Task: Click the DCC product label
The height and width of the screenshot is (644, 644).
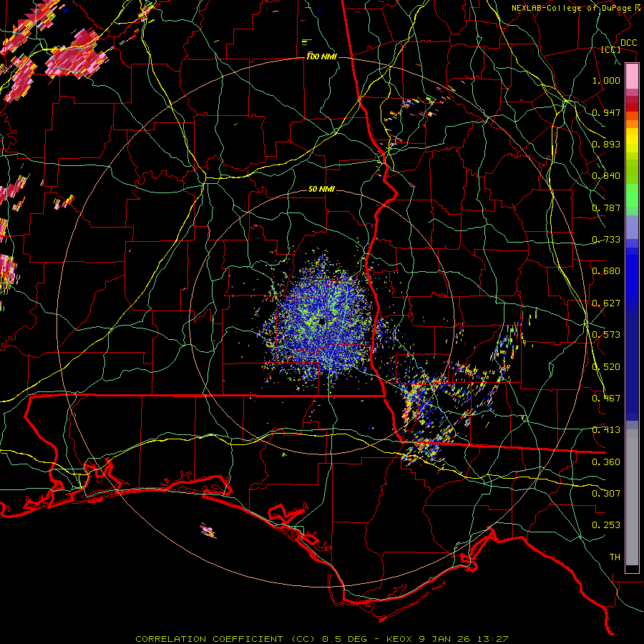Action: point(629,43)
